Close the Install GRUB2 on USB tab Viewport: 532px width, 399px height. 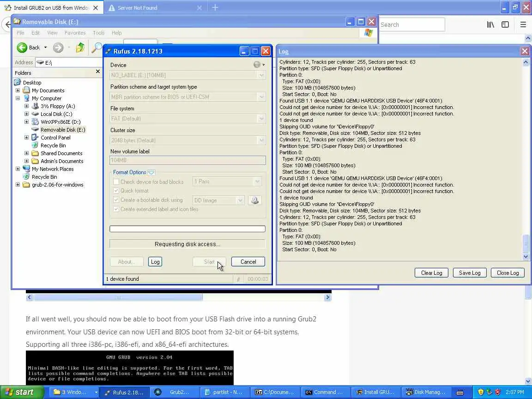click(x=96, y=7)
